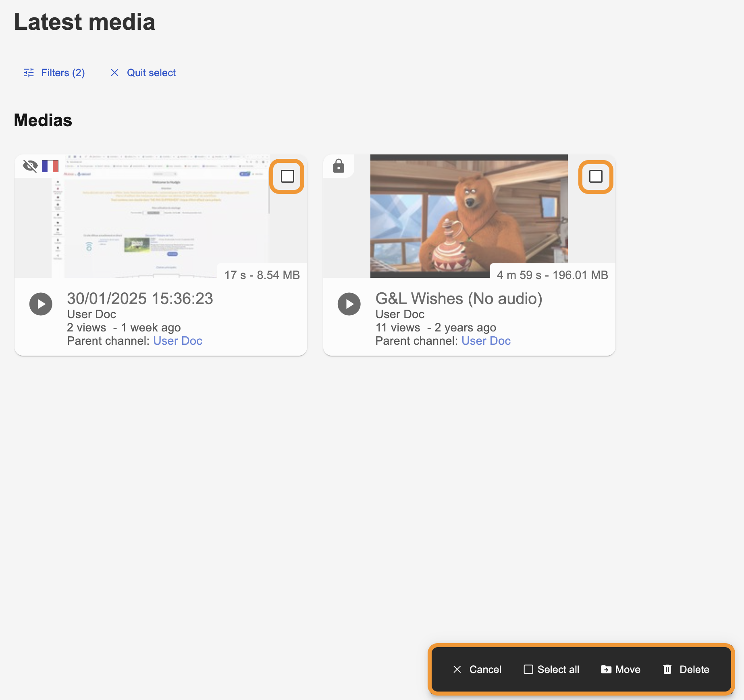Viewport: 744px width, 700px height.
Task: Click the Delete button label
Action: 694,669
